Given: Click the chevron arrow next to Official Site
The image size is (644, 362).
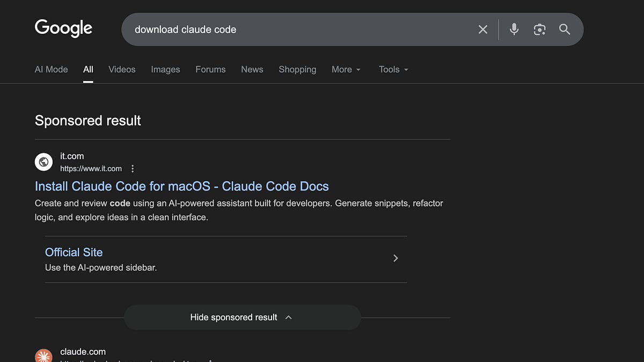Looking at the screenshot, I should click(396, 258).
